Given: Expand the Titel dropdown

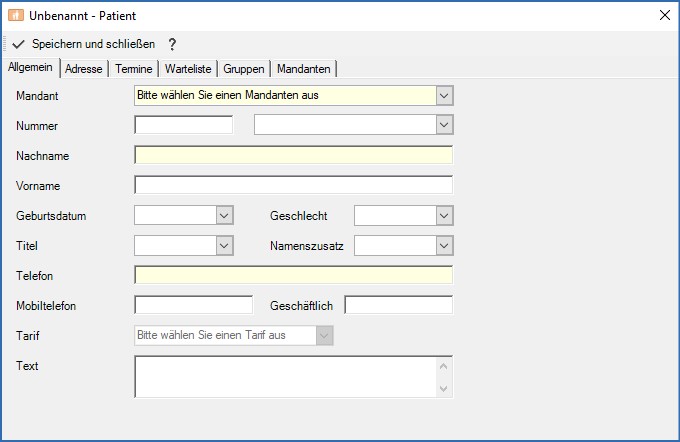Looking at the screenshot, I should pos(224,246).
